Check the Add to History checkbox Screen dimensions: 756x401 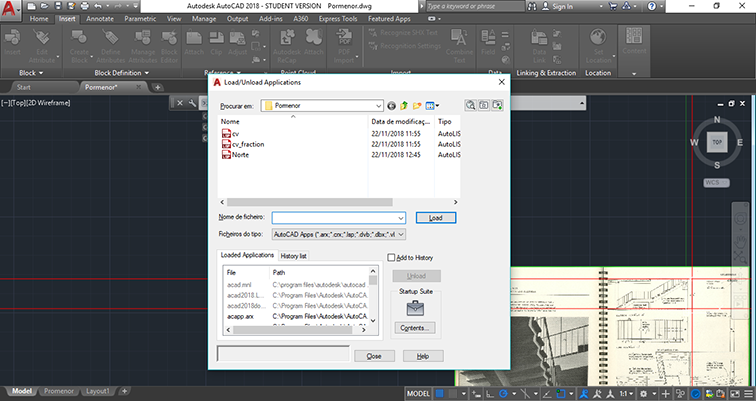(x=391, y=257)
